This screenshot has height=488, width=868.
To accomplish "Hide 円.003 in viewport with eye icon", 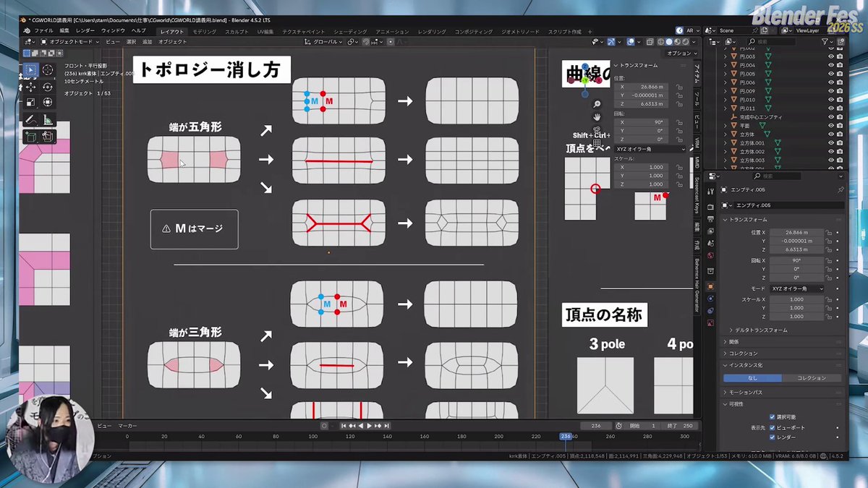I will pos(831,56).
